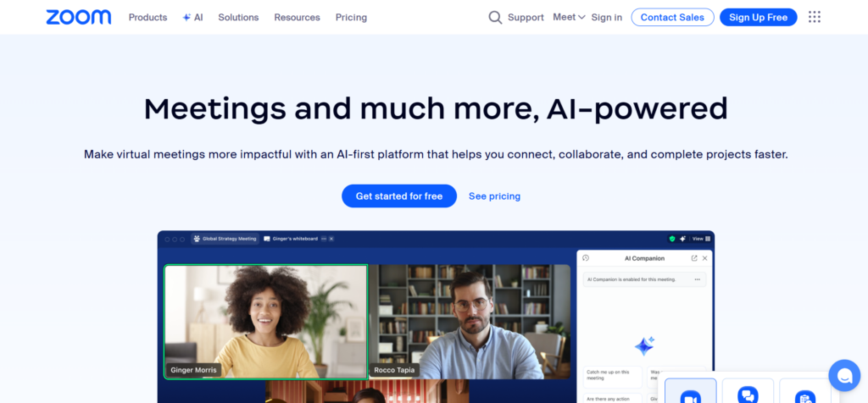Screen dimensions: 868x403
Task: Click Get started for free
Action: point(399,196)
